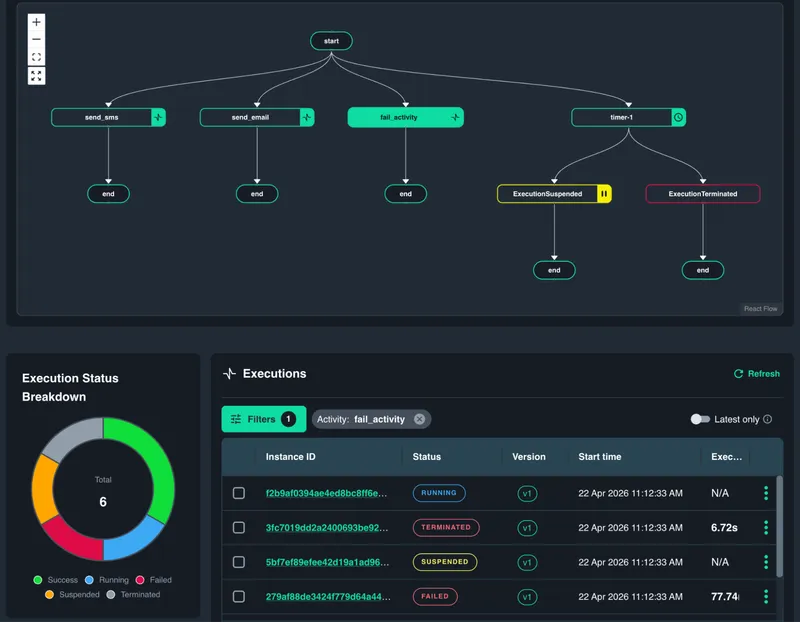This screenshot has width=800, height=622.
Task: Check the box for the FAILED execution
Action: click(239, 597)
